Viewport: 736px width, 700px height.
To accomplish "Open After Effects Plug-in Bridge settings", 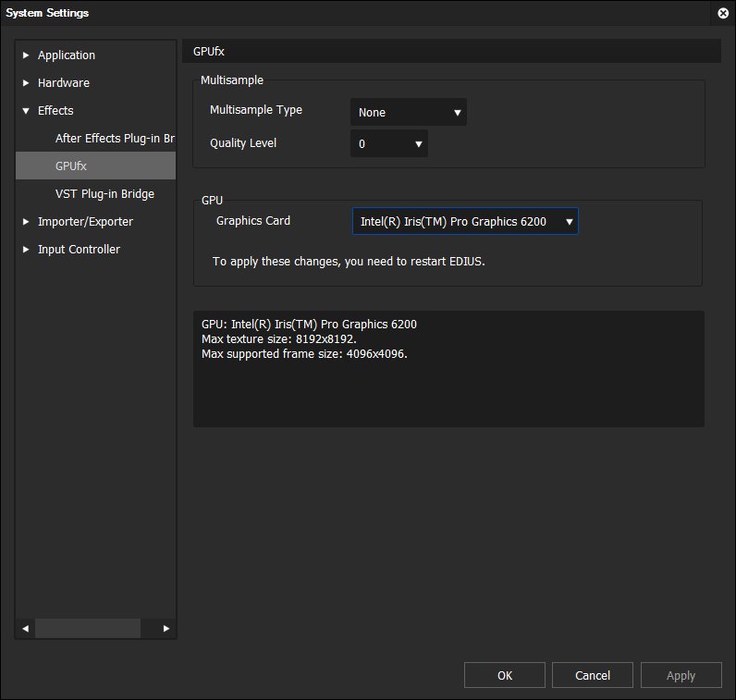I will (115, 139).
